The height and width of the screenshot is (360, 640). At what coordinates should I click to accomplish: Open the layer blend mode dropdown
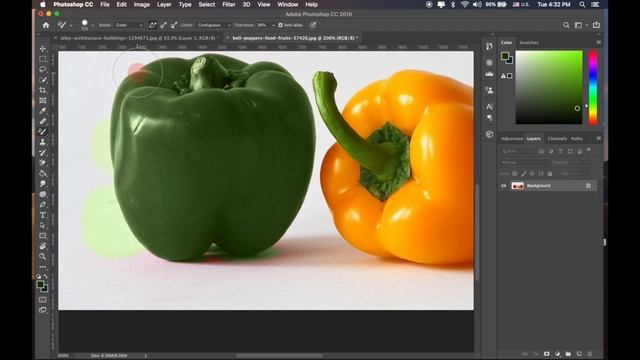(x=524, y=162)
